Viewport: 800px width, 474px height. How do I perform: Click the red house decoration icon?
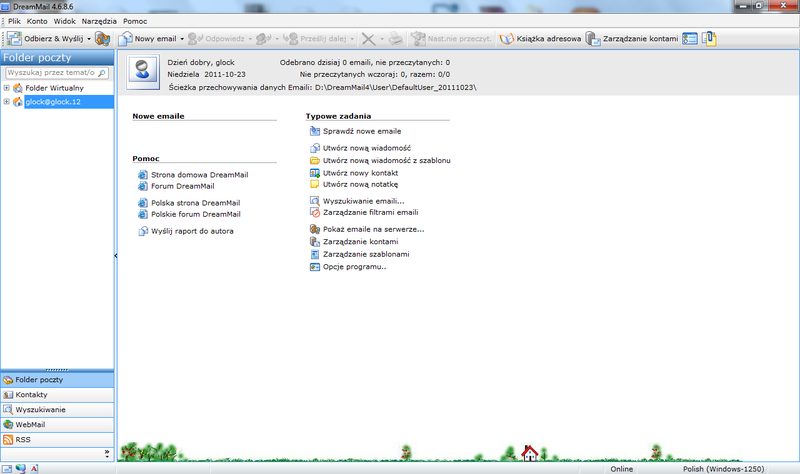pos(530,453)
